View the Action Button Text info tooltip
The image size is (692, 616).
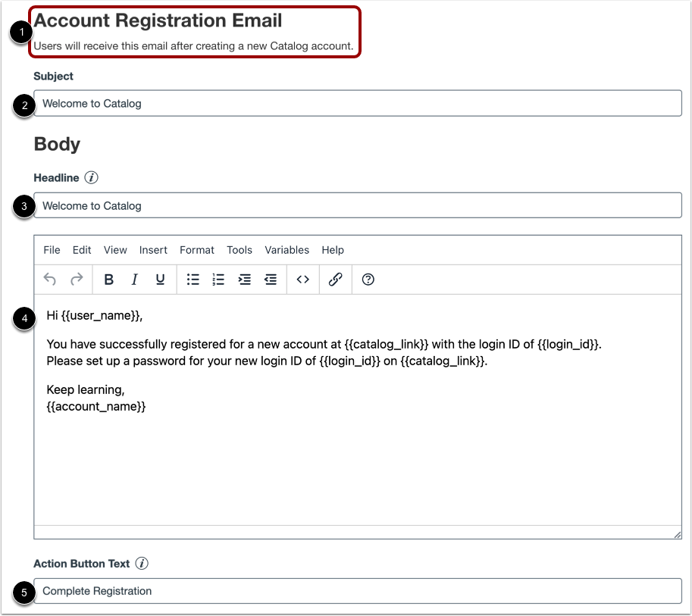(x=143, y=564)
